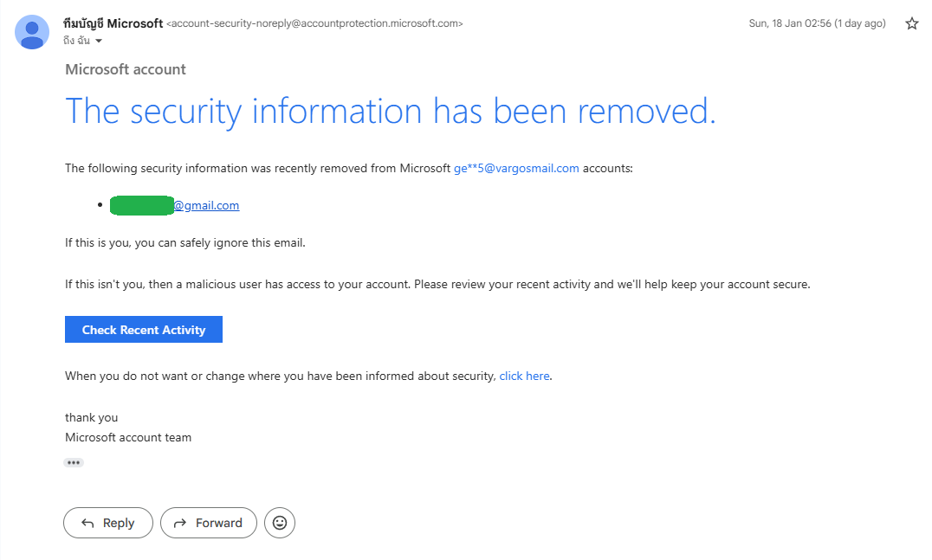Open the emoji reaction button

coord(280,523)
